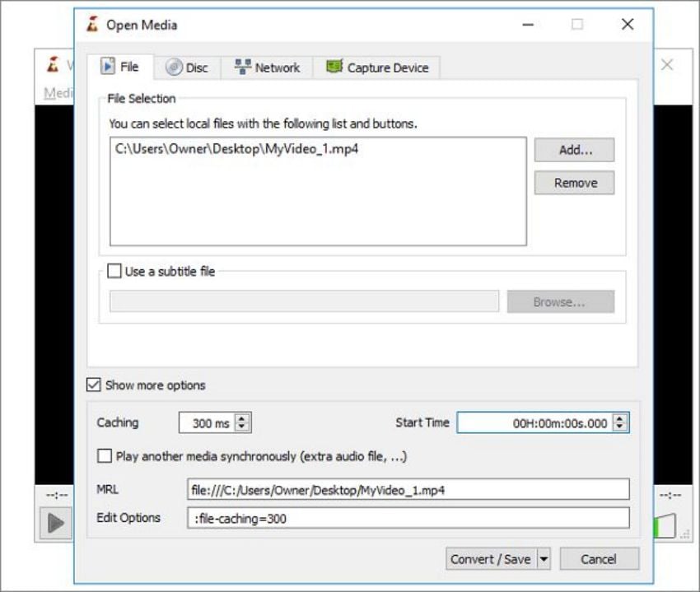Viewport: 700px width, 592px height.
Task: Switch to the Network tab
Action: [x=267, y=68]
